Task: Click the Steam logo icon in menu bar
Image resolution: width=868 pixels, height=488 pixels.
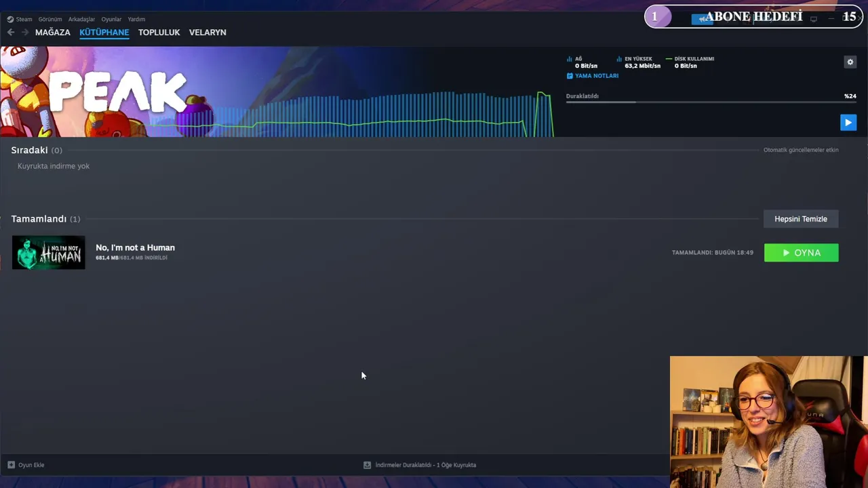Action: [x=10, y=19]
